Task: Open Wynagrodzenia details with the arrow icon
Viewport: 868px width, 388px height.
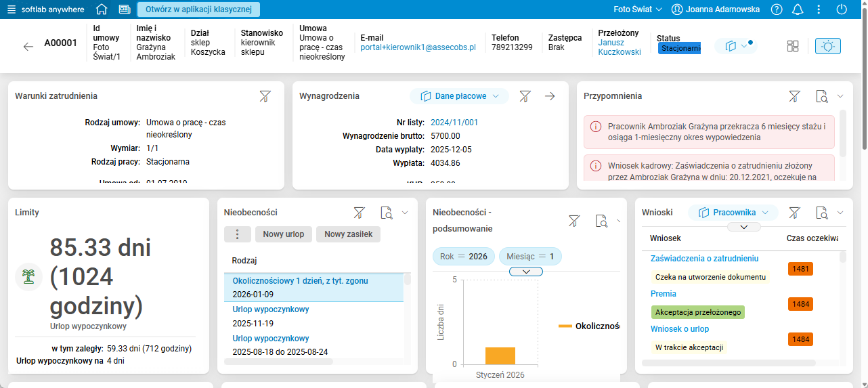Action: (550, 96)
